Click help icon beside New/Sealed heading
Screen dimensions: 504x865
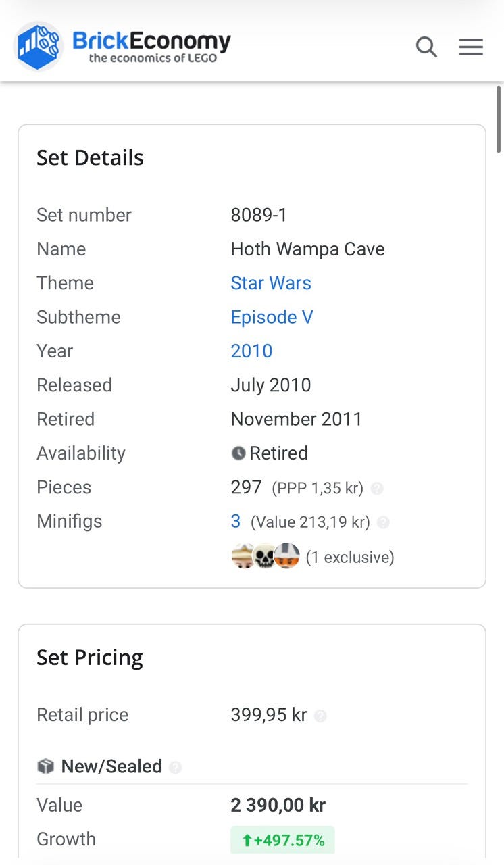tap(176, 767)
